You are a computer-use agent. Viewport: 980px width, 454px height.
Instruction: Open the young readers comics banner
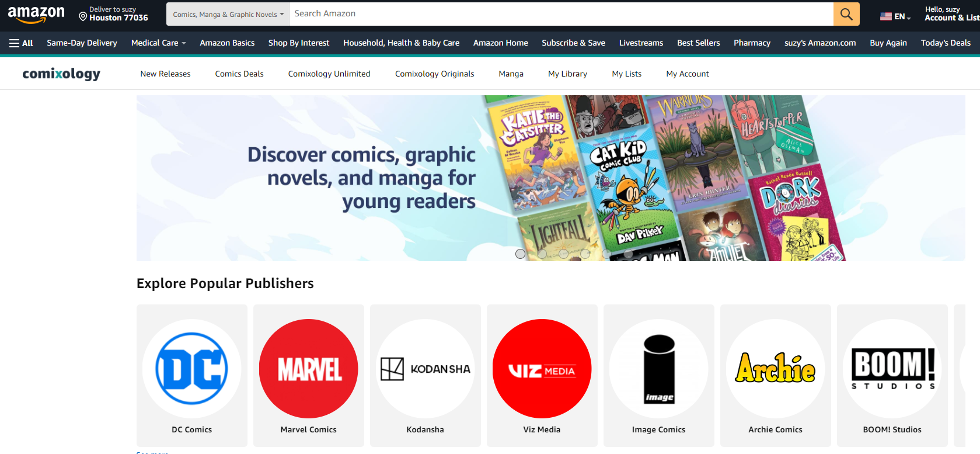550,178
